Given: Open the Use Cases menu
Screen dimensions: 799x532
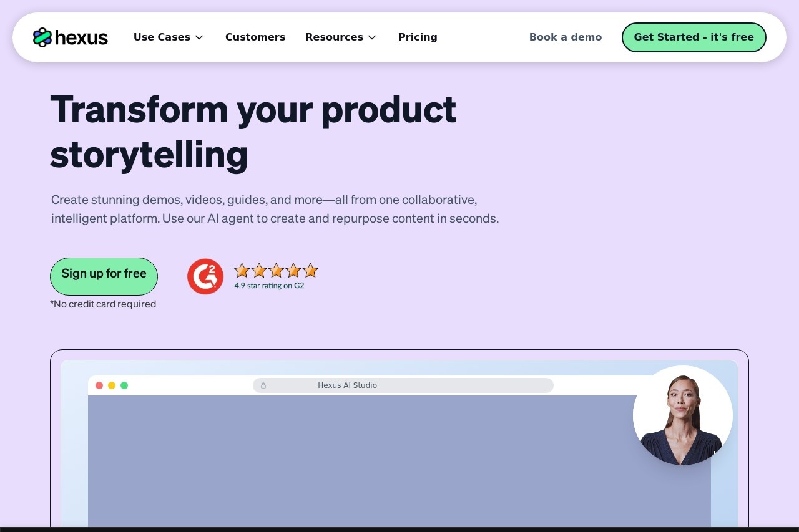Looking at the screenshot, I should tap(169, 37).
